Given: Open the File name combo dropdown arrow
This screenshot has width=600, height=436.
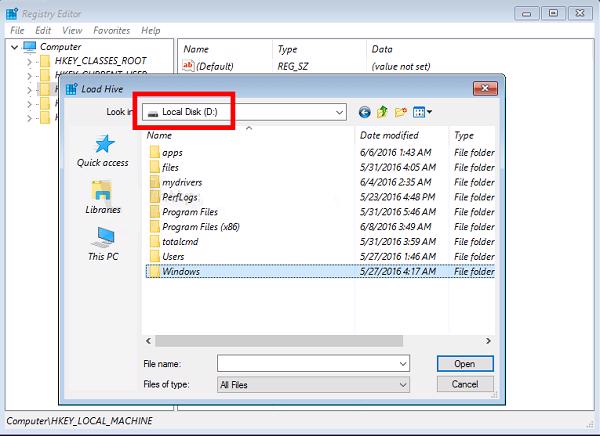Looking at the screenshot, I should click(x=403, y=364).
